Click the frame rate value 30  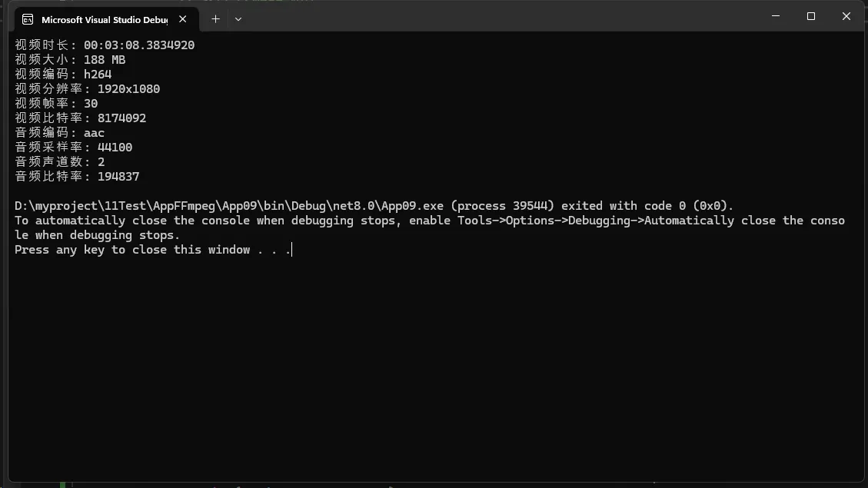coord(91,104)
